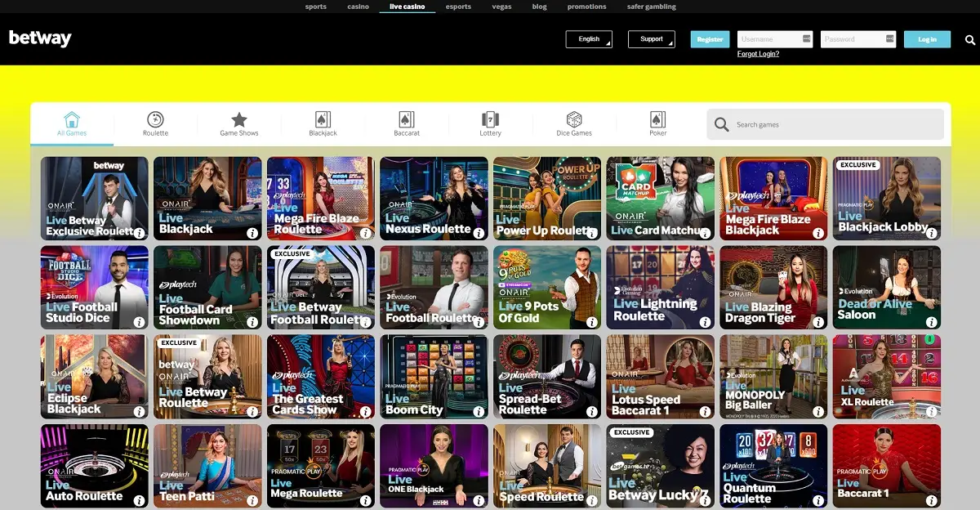Go to the sports menu item
Screen dimensions: 980x510
(316, 7)
